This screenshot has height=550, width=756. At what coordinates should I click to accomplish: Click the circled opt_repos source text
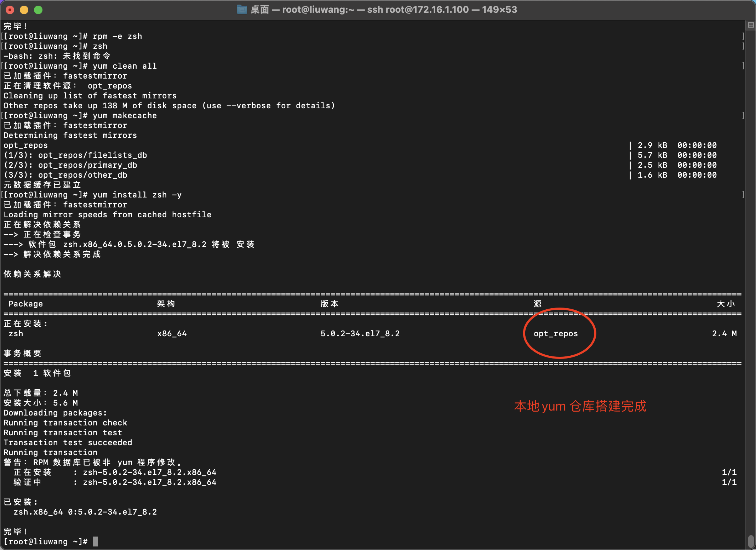click(x=556, y=333)
